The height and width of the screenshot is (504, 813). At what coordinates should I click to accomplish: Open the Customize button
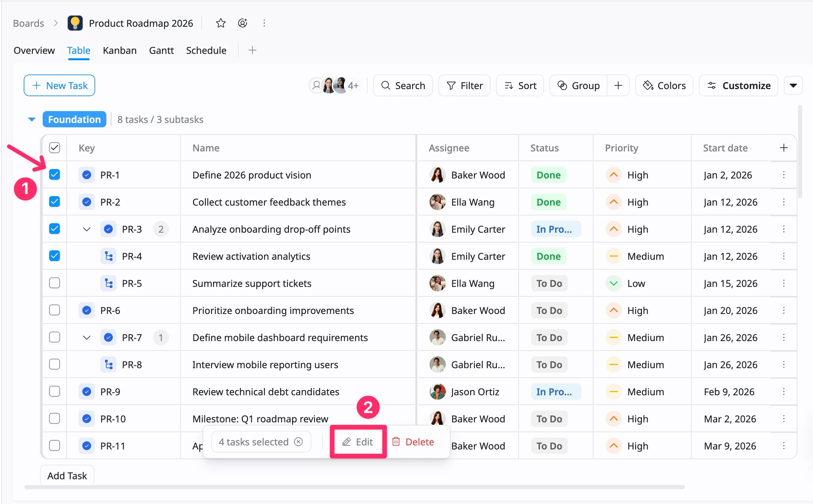pyautogui.click(x=738, y=85)
